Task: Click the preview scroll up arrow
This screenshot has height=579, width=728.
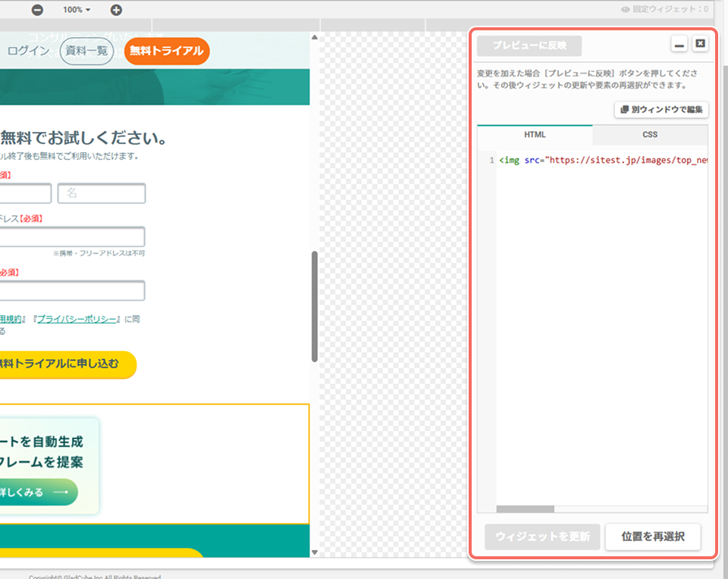Action: (x=315, y=37)
